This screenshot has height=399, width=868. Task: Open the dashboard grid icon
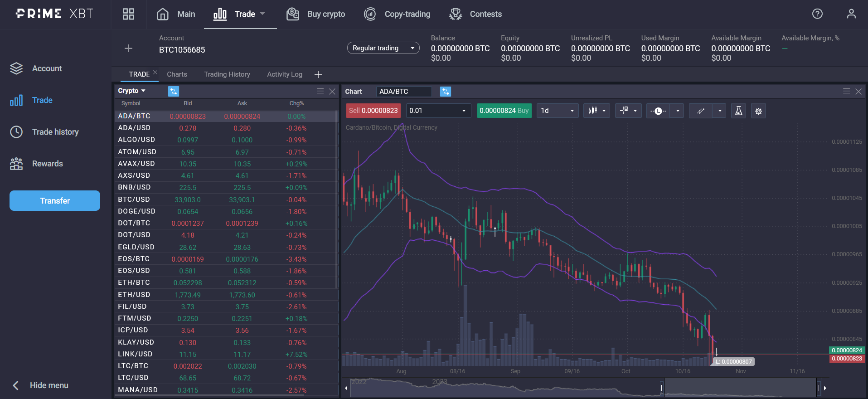pos(128,14)
